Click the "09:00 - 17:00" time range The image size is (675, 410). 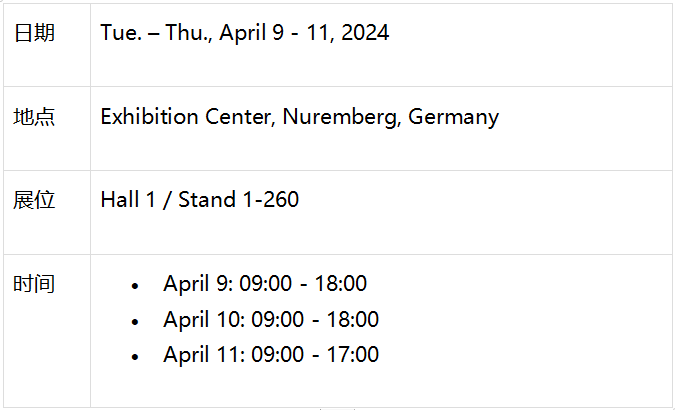(x=315, y=355)
